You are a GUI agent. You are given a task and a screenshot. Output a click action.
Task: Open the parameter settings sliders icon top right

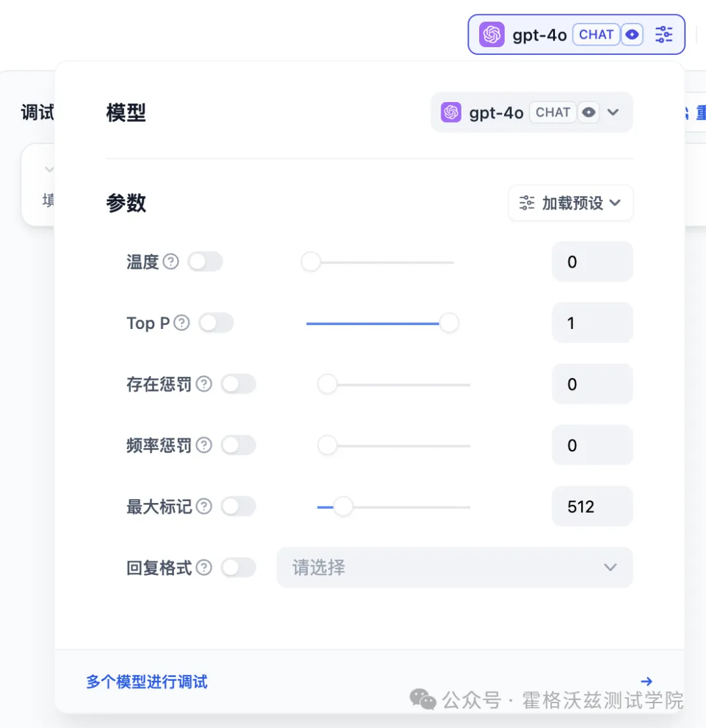pyautogui.click(x=664, y=34)
